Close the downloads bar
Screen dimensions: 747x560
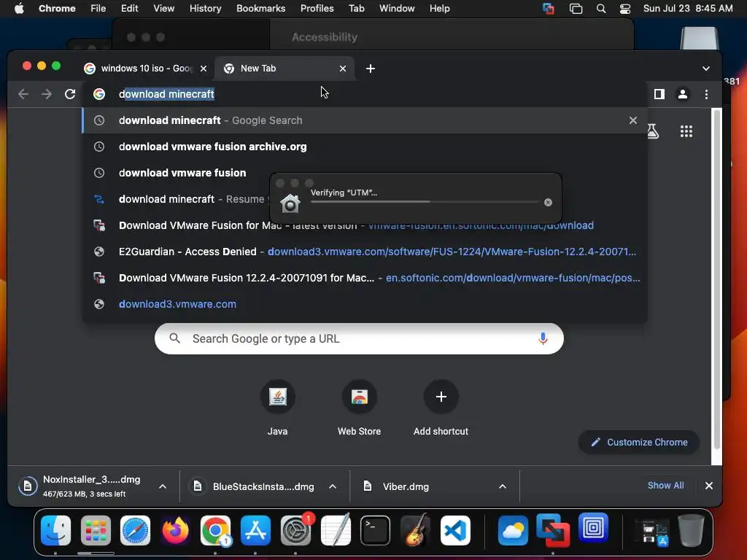708,486
